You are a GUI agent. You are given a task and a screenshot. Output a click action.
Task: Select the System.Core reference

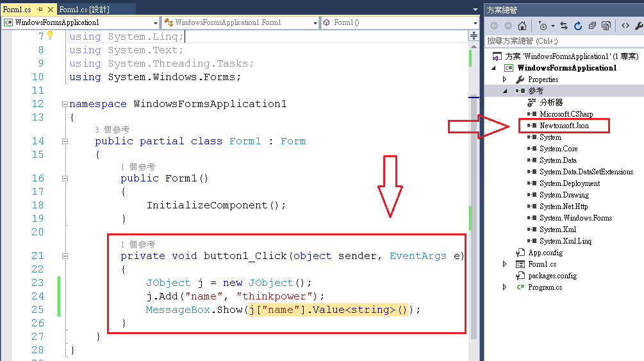pyautogui.click(x=558, y=148)
